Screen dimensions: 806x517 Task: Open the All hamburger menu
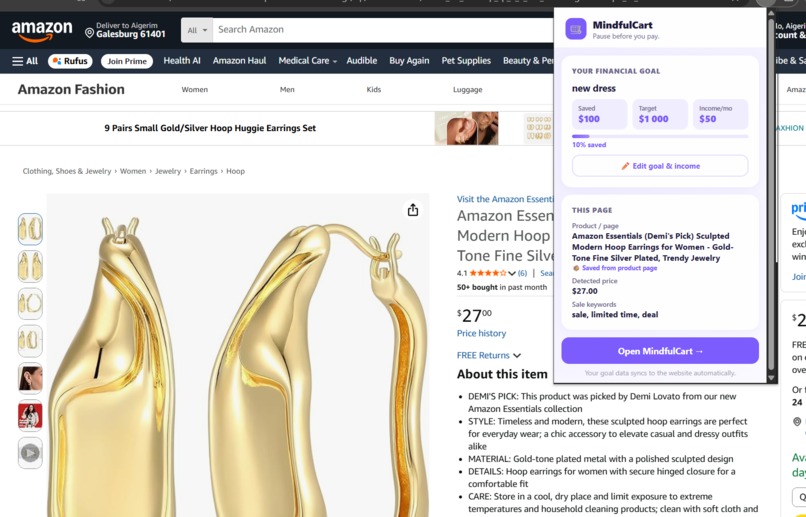[25, 61]
